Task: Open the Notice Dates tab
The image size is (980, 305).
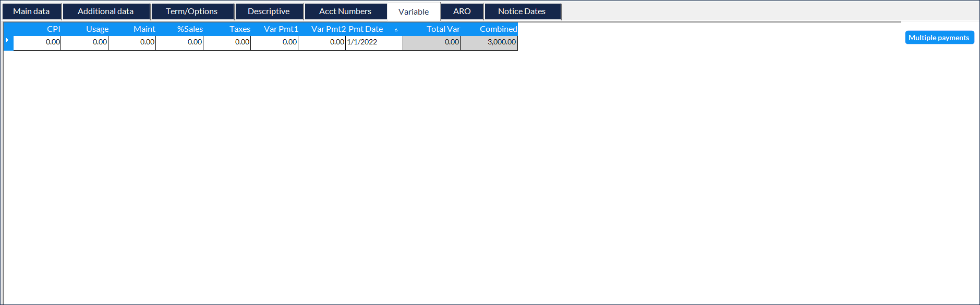Action: tap(522, 11)
